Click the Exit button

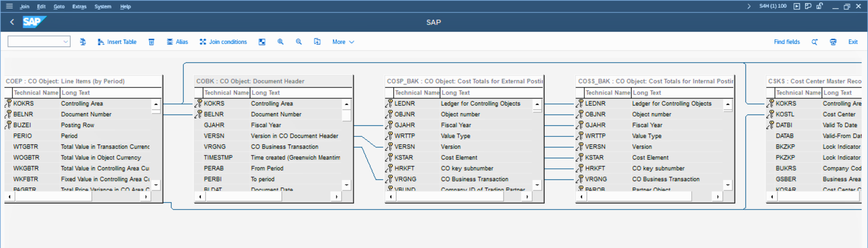click(853, 42)
